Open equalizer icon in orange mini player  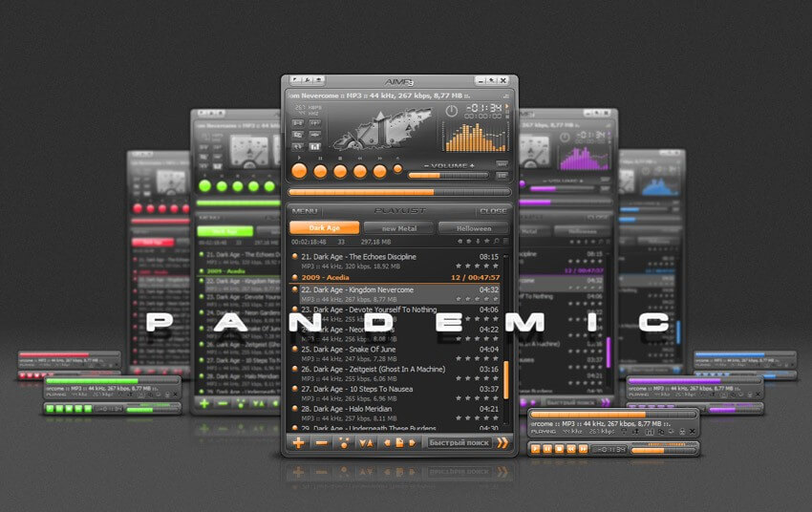[651, 432]
